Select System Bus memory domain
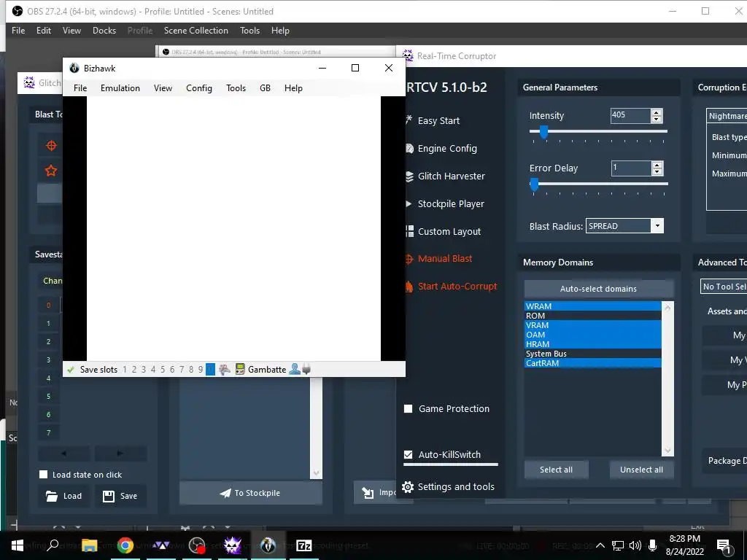747x560 pixels. [x=592, y=354]
